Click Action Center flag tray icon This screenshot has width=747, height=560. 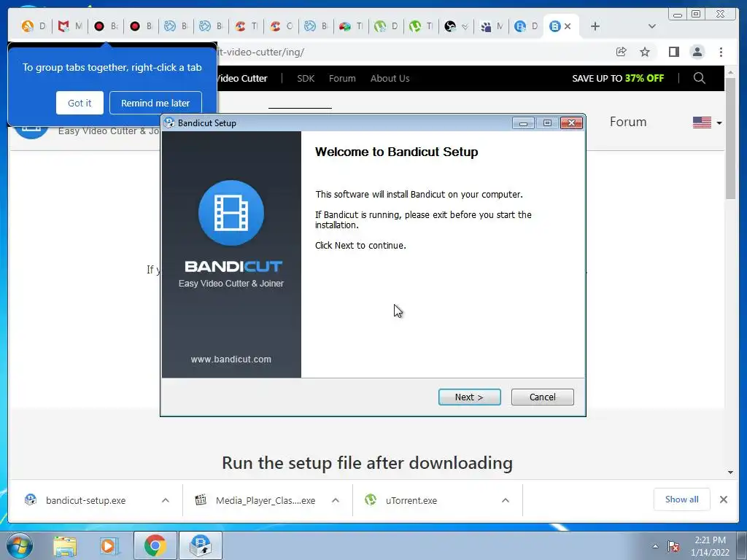(x=673, y=546)
